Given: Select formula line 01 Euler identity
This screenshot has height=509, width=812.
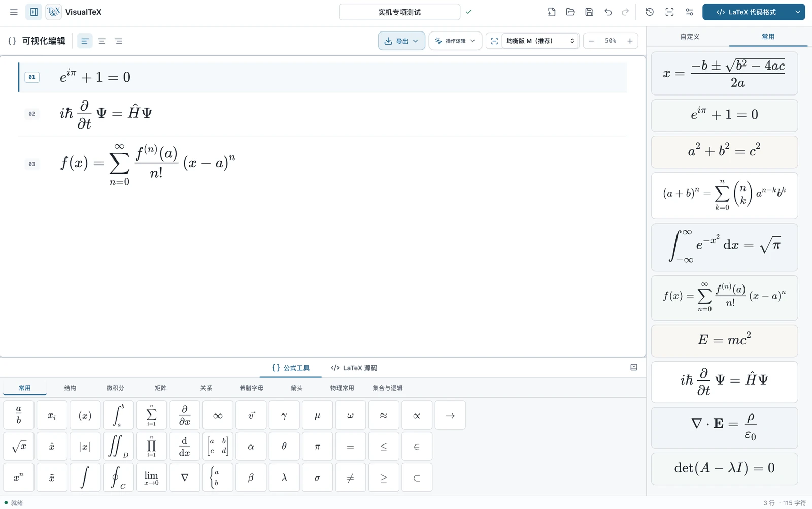Looking at the screenshot, I should pos(322,77).
